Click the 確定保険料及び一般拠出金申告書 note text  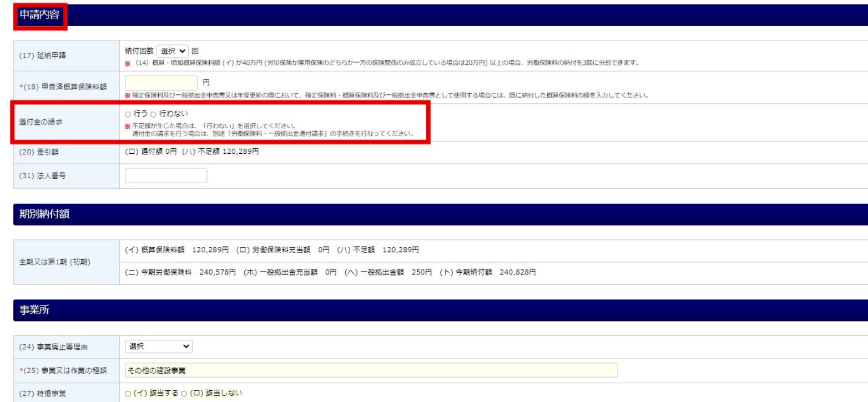click(x=386, y=95)
